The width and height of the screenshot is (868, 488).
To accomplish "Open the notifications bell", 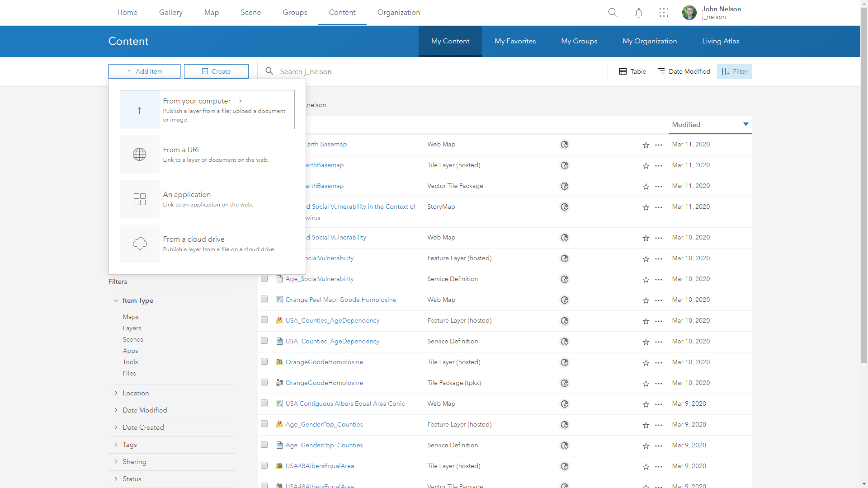I will point(638,13).
